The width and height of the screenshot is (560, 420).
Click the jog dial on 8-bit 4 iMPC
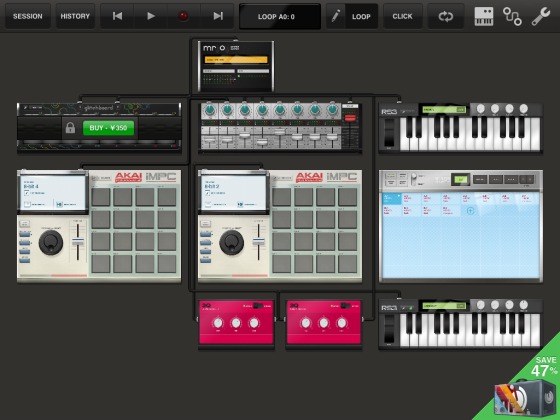click(51, 243)
